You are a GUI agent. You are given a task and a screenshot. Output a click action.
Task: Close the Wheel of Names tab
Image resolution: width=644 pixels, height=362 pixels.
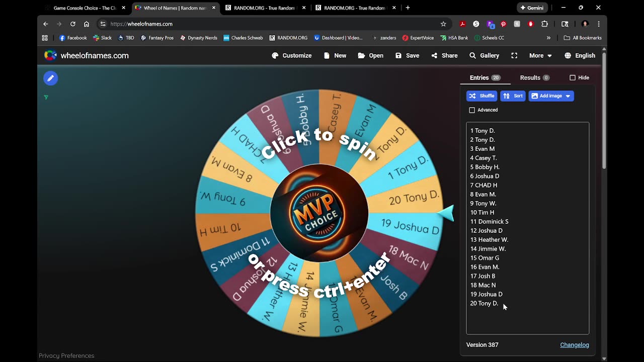214,8
